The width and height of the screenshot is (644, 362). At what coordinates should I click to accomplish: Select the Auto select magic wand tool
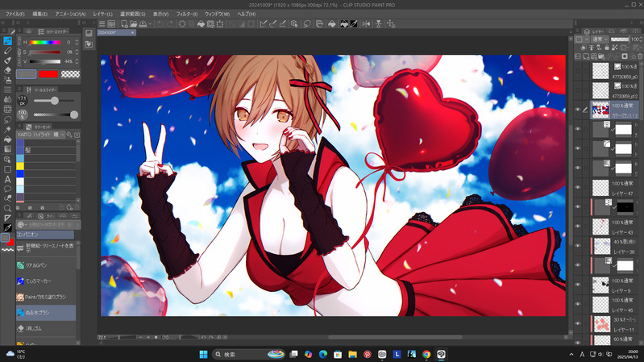click(7, 130)
